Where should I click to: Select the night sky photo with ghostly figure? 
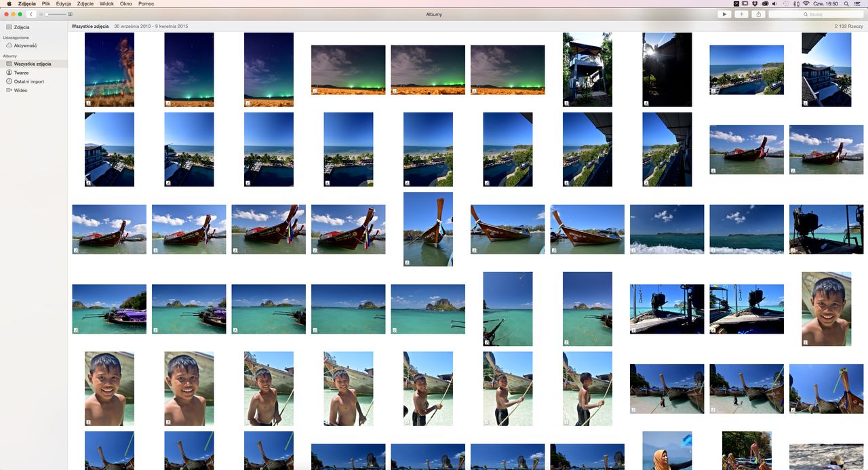click(109, 70)
